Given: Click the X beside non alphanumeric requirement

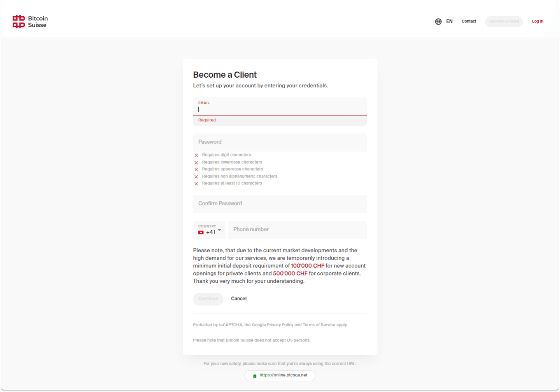Looking at the screenshot, I should (x=196, y=177).
